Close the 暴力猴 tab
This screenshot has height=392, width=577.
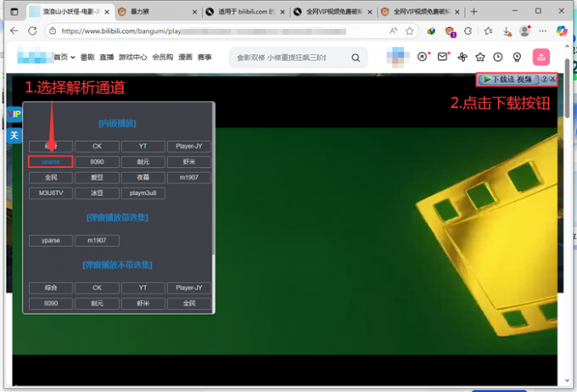tap(194, 12)
